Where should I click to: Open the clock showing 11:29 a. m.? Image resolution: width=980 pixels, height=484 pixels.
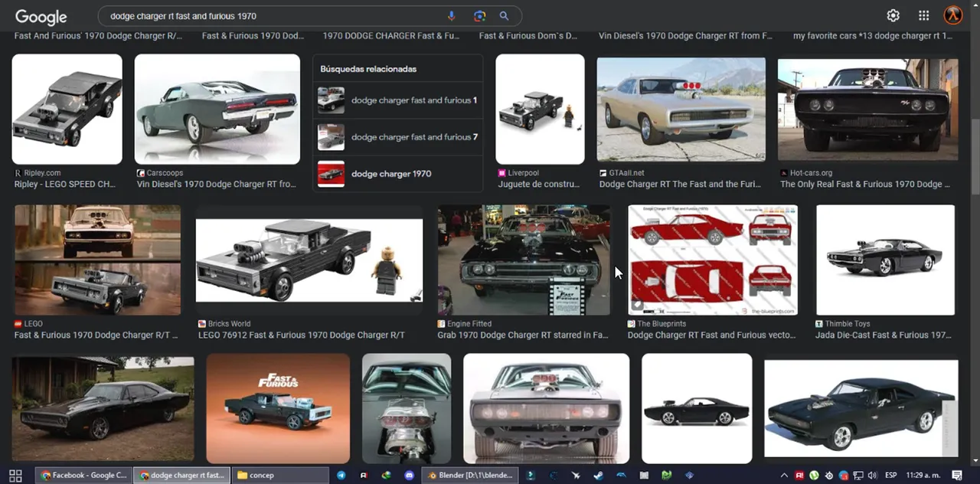(925, 475)
